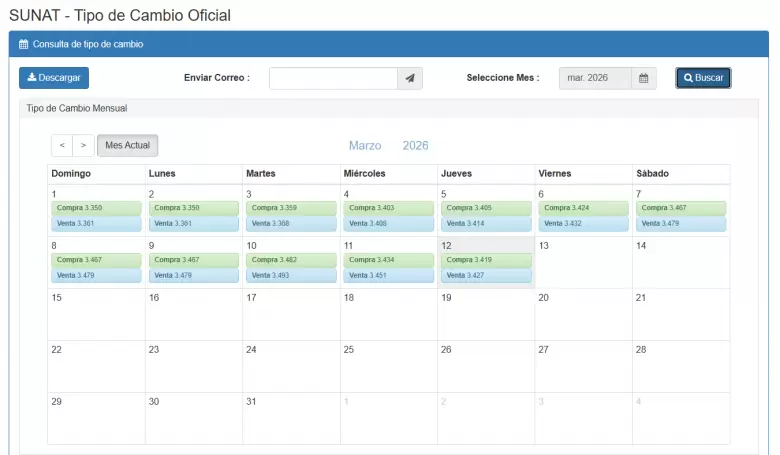Click Venta 3.493 on Tuesday March 10
The height and width of the screenshot is (455, 780).
(x=291, y=275)
